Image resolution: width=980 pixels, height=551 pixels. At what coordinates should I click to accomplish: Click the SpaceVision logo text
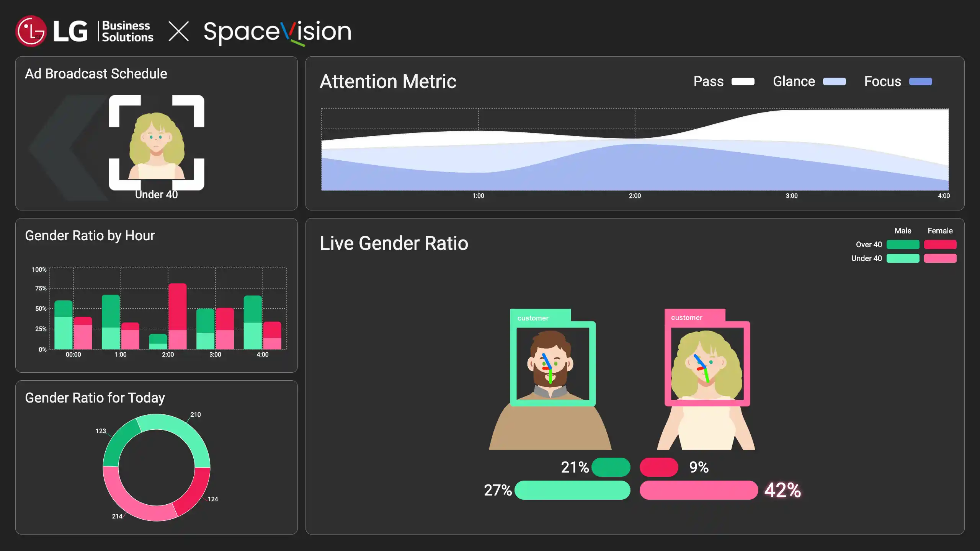click(x=277, y=32)
